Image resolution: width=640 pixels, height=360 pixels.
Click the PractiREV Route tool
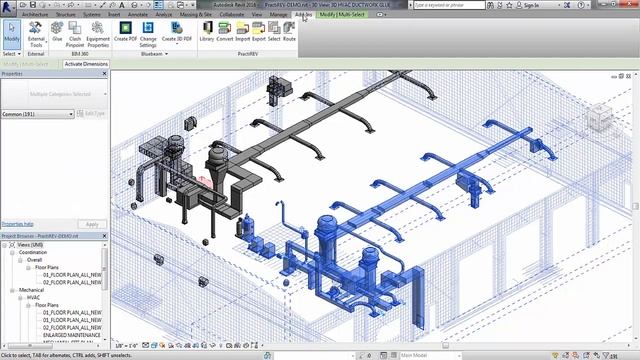click(289, 32)
